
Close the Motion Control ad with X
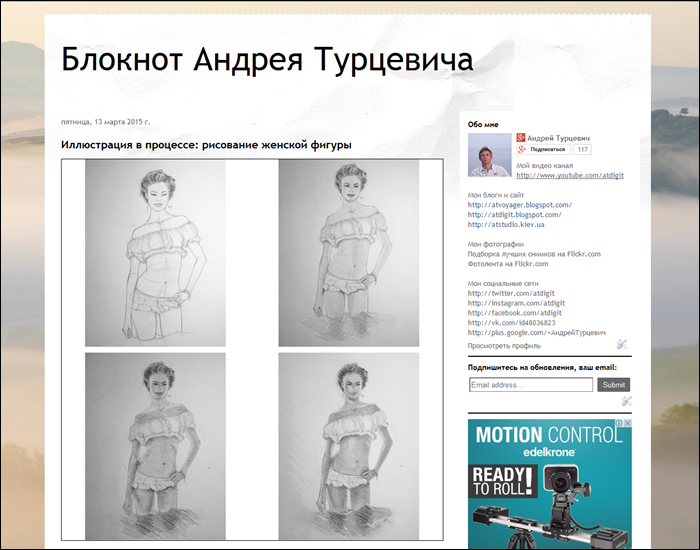coord(628,423)
